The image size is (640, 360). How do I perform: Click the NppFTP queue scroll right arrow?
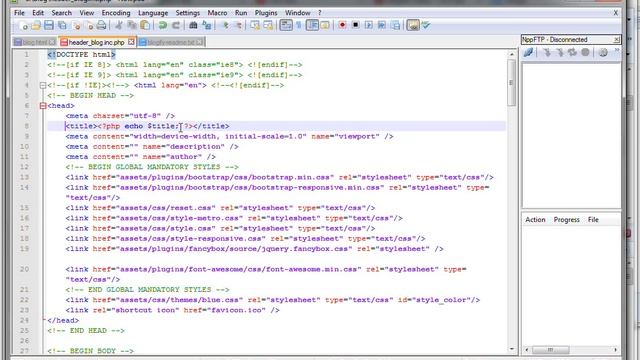click(x=616, y=350)
